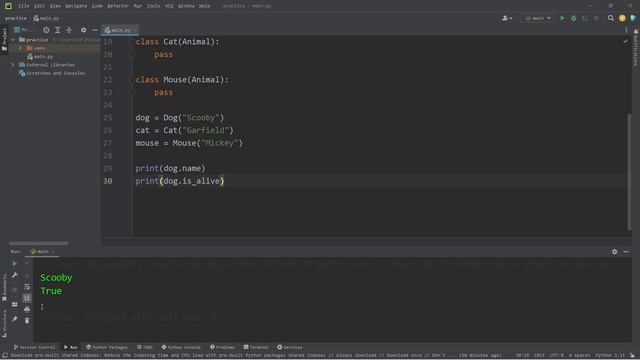
Task: Open Project panel settings gear
Action: click(84, 30)
